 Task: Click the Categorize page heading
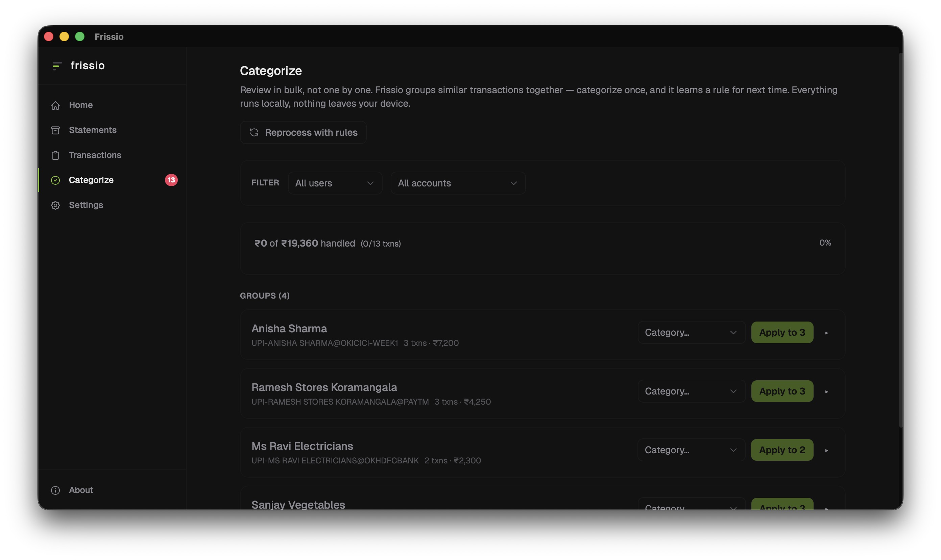[271, 71]
